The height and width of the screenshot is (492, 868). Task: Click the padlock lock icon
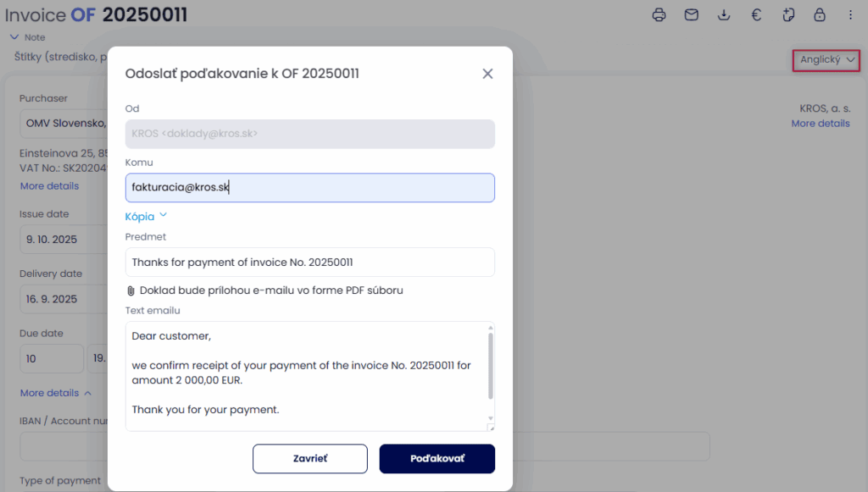pos(819,14)
